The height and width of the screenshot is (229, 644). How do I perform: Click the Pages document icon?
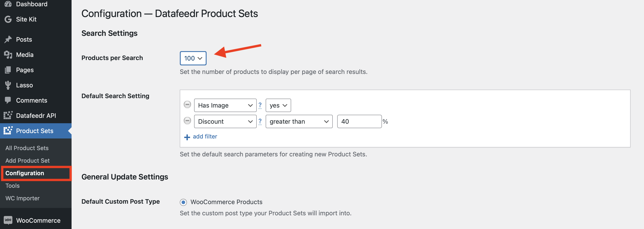pos(8,70)
